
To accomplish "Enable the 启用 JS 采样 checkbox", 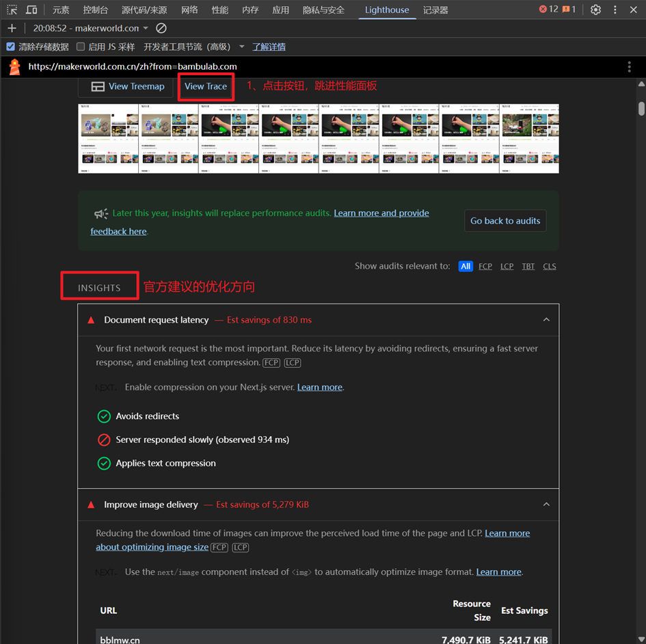I will point(81,46).
